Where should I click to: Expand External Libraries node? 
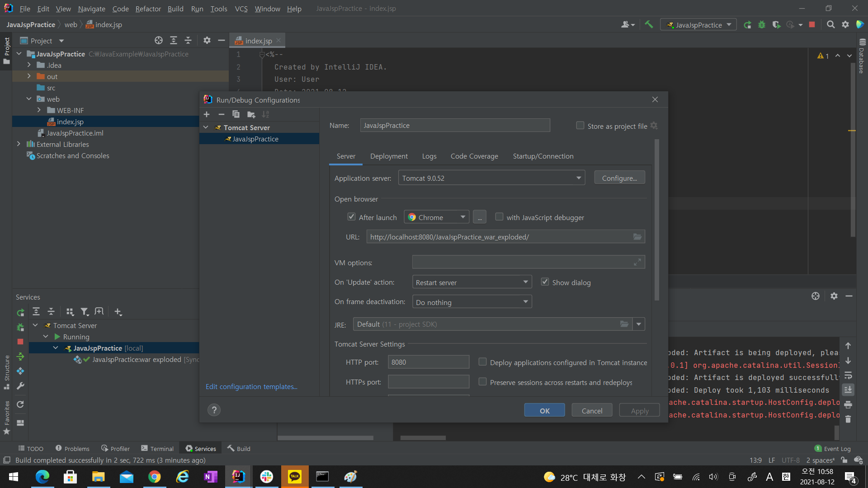point(19,144)
